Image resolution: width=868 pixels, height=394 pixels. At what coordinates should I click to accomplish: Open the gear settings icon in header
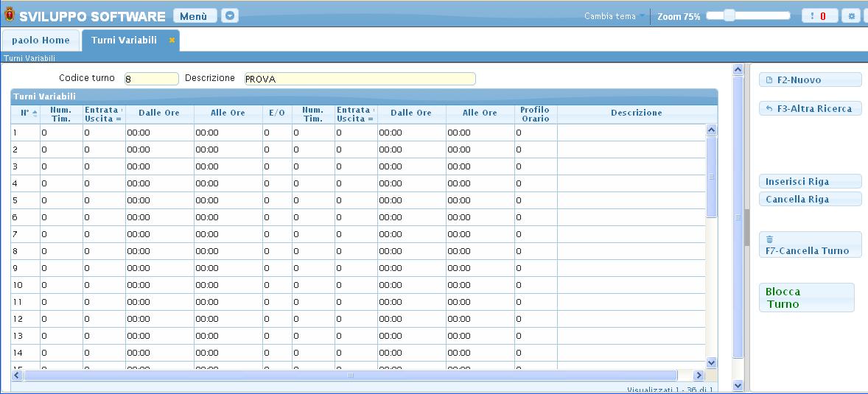pyautogui.click(x=852, y=15)
